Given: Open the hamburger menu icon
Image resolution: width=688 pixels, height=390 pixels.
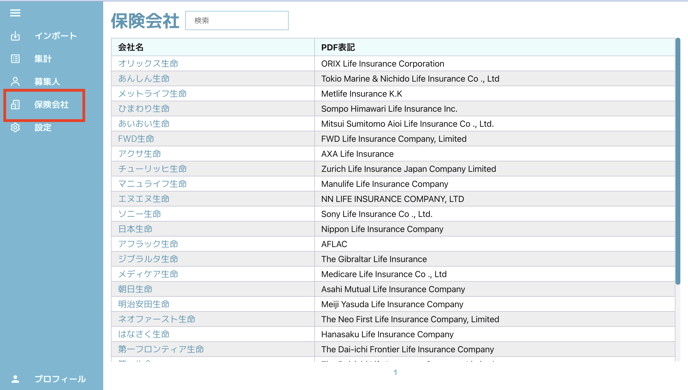Looking at the screenshot, I should 15,13.
